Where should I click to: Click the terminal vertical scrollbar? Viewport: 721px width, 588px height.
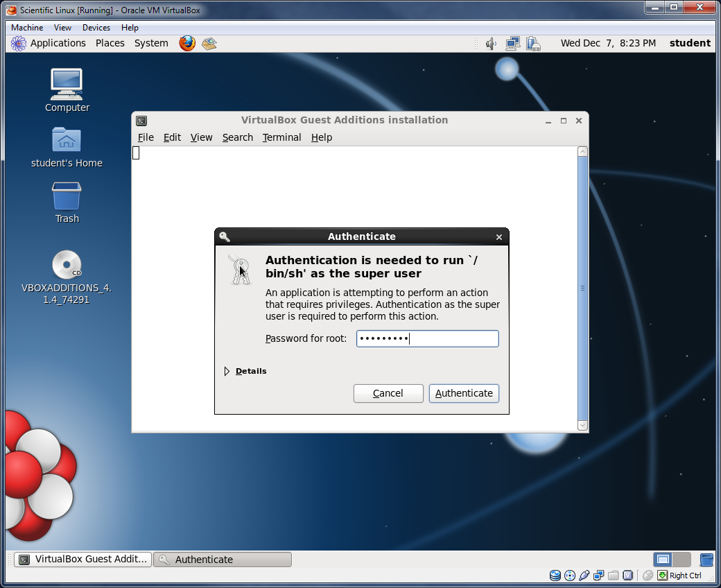click(582, 288)
